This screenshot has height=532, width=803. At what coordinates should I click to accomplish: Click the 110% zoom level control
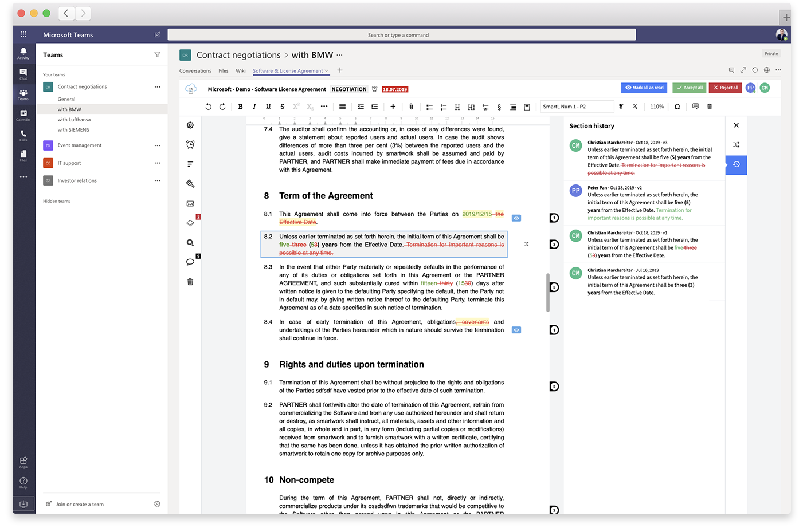[x=657, y=107]
